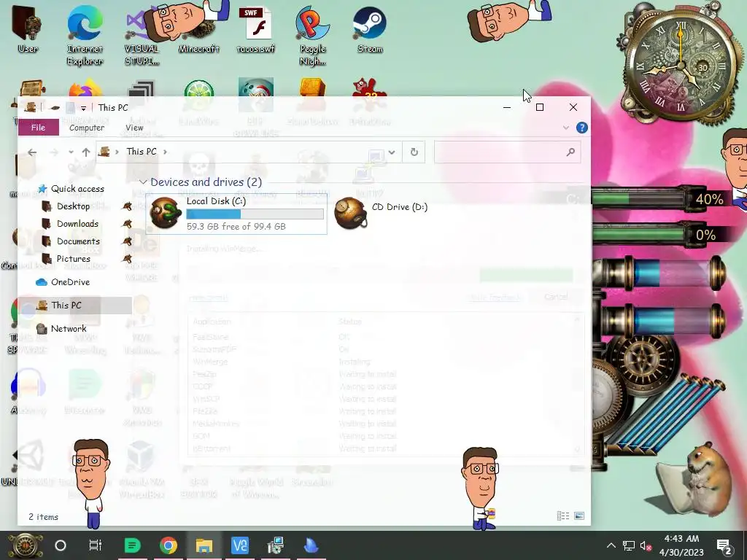Viewport: 747px width, 560px height.
Task: Switch to large icons view in status bar
Action: [578, 516]
